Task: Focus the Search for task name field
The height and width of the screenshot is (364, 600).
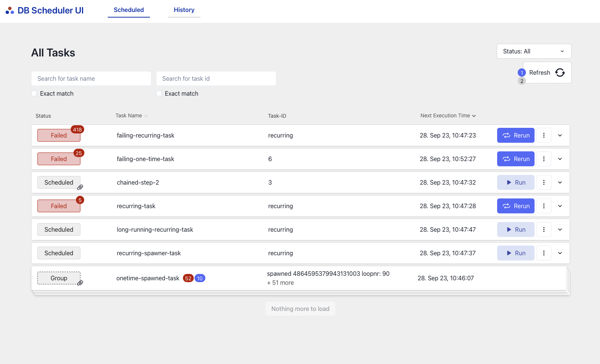Action: 91,78
